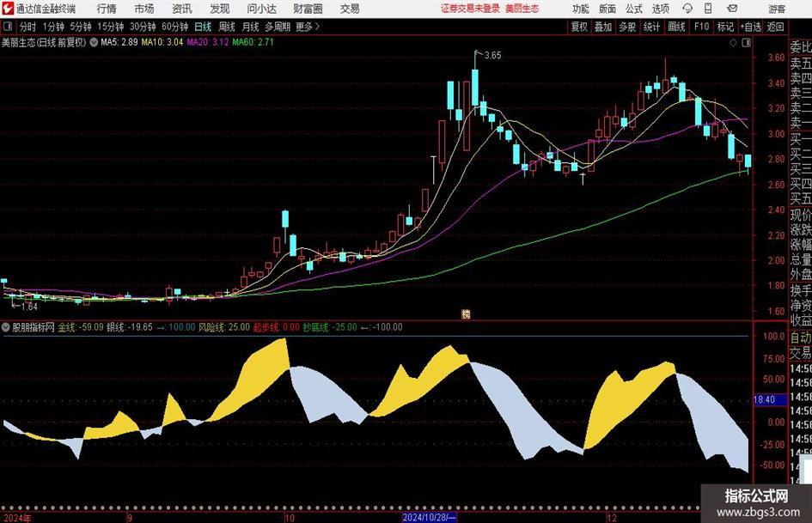Switch to the 30分钟 period tab

[143, 27]
